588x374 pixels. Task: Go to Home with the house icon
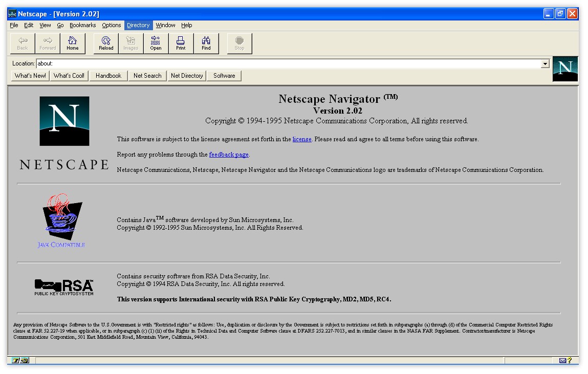tap(73, 43)
